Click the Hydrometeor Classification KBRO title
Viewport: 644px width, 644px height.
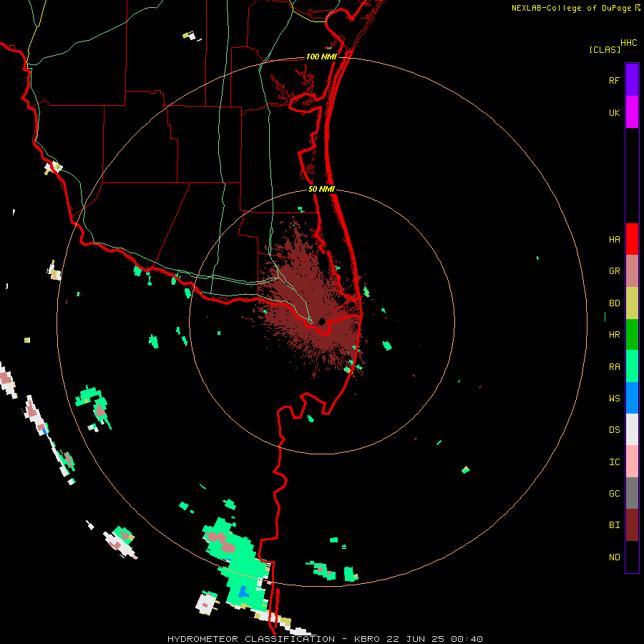pos(325,639)
